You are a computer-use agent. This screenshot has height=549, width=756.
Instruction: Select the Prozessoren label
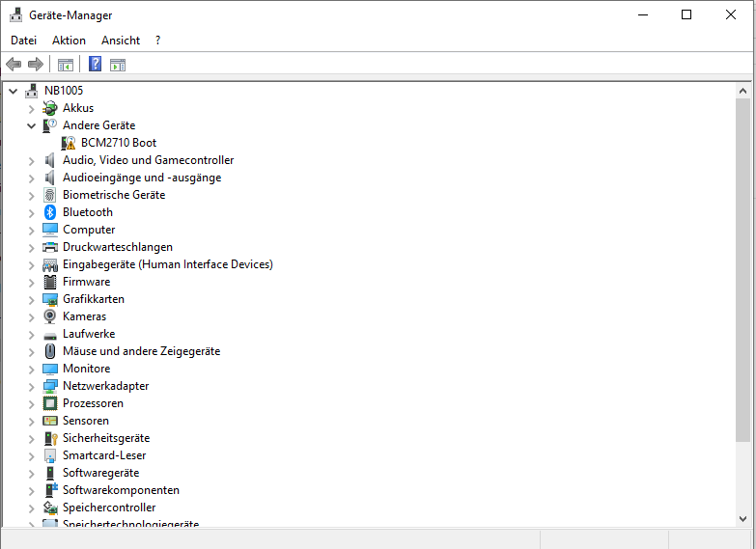coord(93,403)
